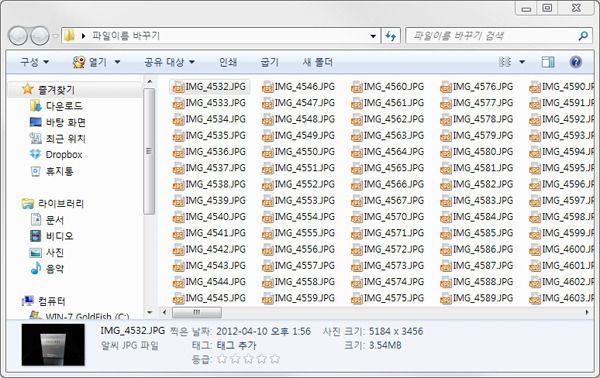Open 사진 library
The width and height of the screenshot is (600, 378).
(55, 253)
